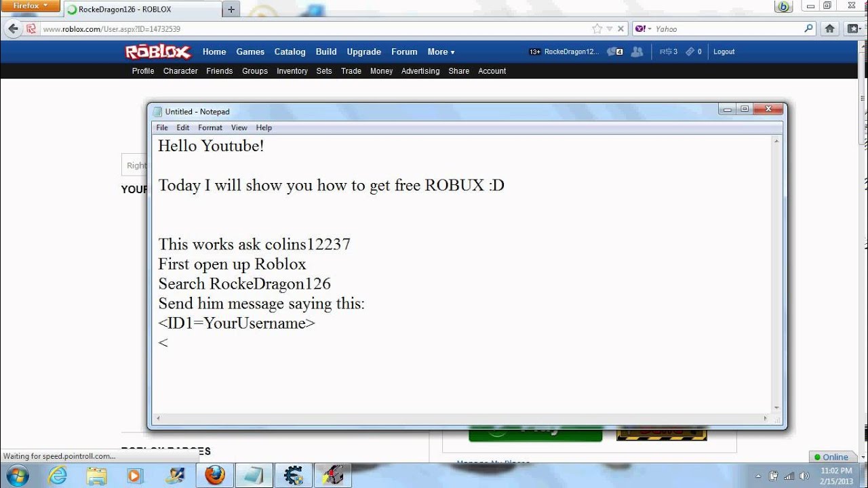This screenshot has width=868, height=488.
Task: Click the green b icon on the title bar
Action: tap(784, 7)
